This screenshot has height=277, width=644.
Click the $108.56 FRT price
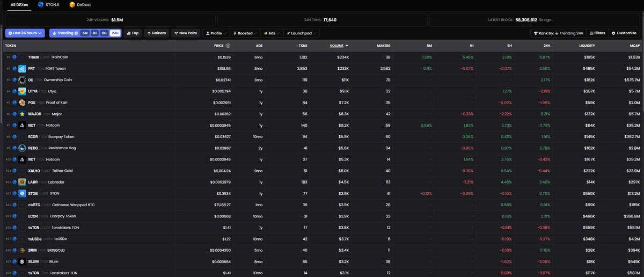tap(223, 68)
